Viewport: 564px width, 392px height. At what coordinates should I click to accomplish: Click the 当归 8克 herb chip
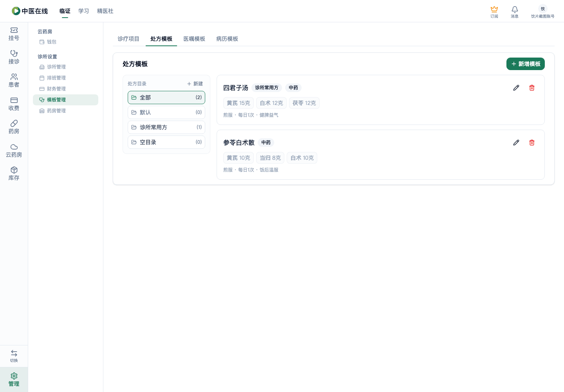270,158
